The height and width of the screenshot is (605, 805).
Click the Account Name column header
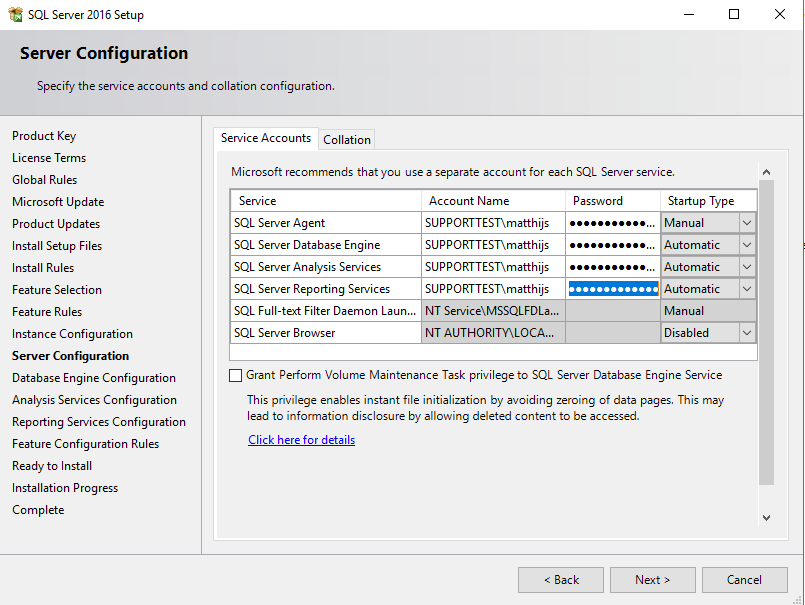[493, 201]
